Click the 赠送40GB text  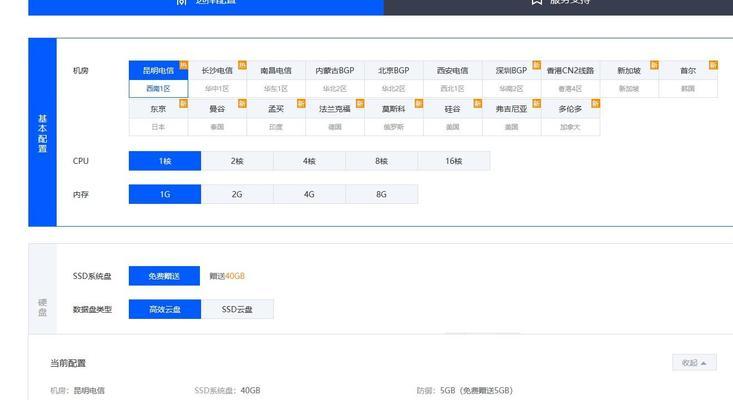pyautogui.click(x=227, y=276)
